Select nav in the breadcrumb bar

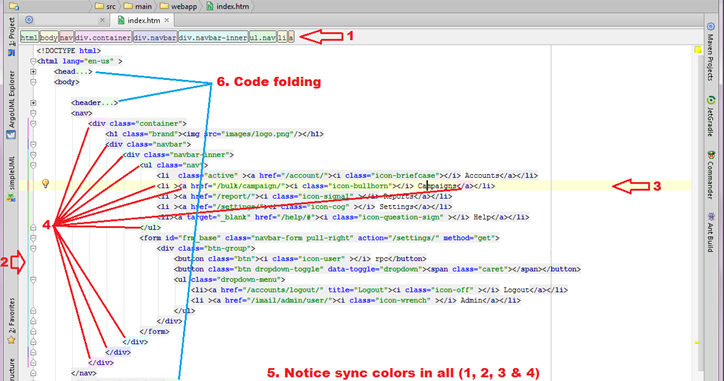pos(66,37)
